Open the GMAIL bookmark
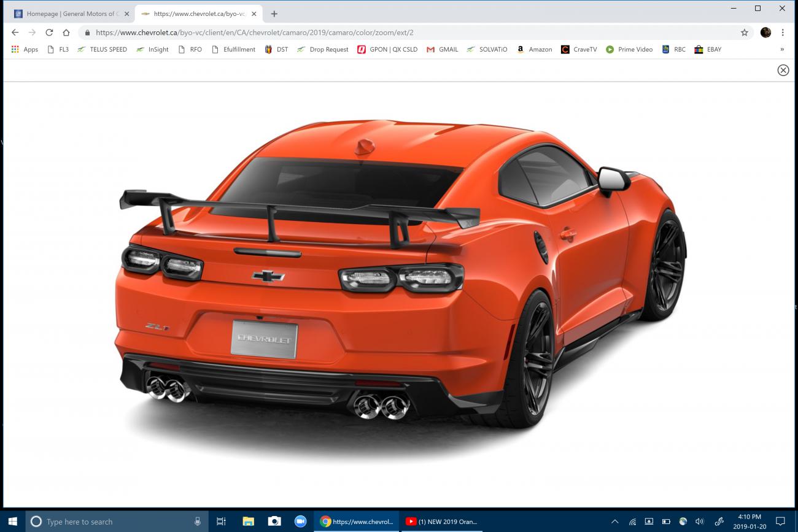 tap(443, 49)
